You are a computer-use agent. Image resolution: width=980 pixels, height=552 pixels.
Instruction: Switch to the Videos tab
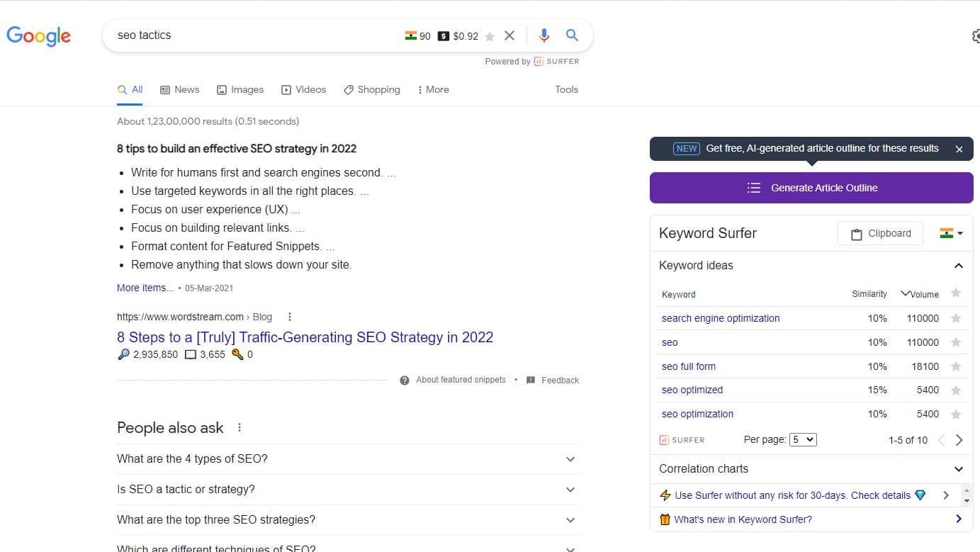coord(304,89)
